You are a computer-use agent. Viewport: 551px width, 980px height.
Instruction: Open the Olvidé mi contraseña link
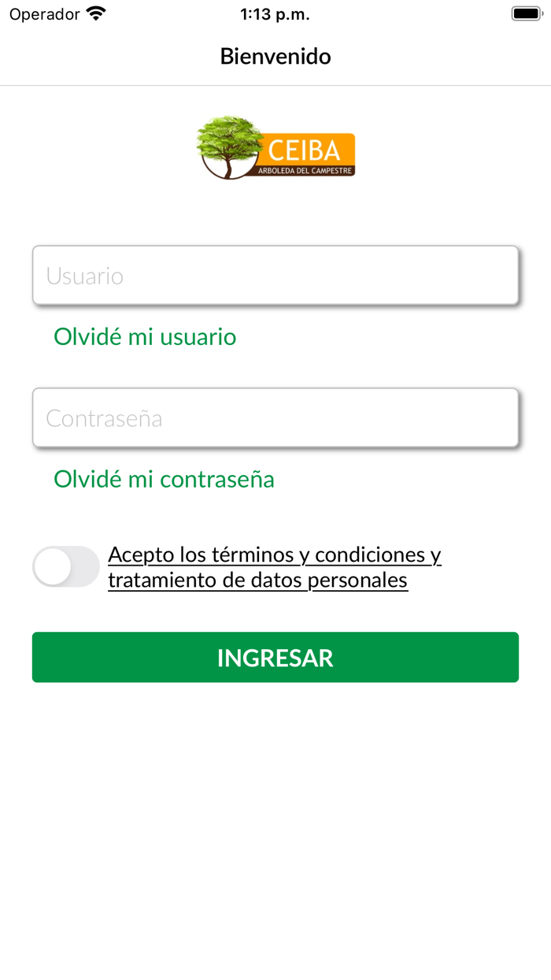click(164, 479)
